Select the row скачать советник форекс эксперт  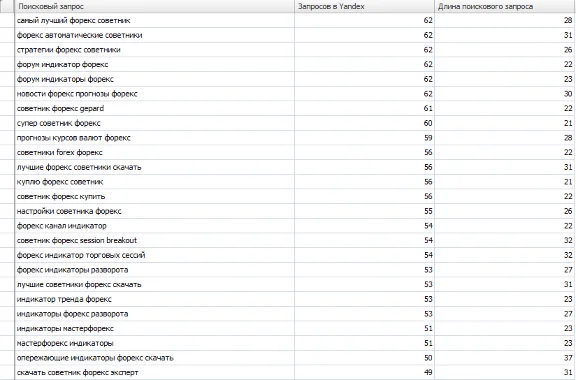point(288,372)
